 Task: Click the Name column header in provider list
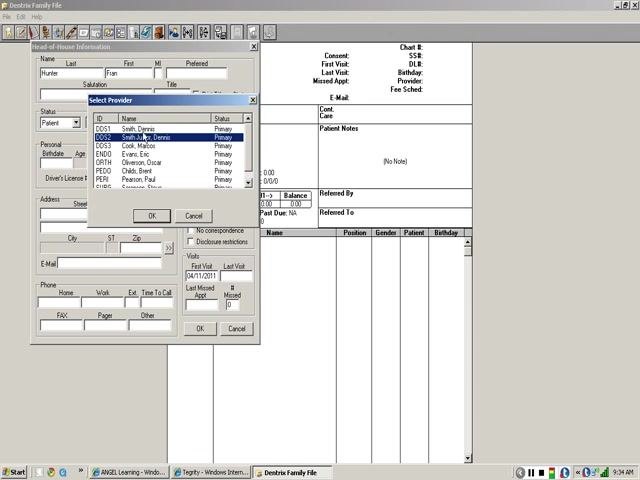(164, 118)
